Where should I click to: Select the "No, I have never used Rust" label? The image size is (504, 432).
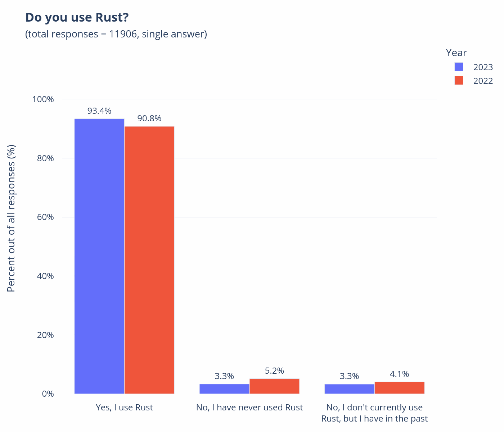249,408
